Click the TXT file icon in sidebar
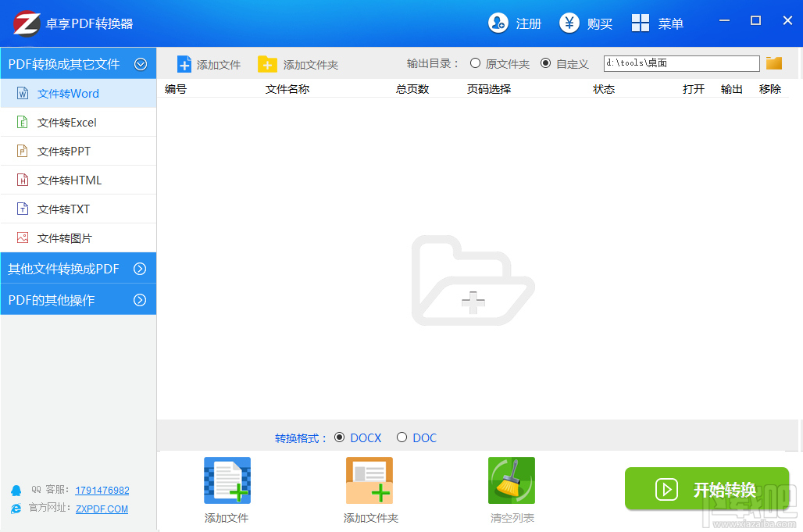Viewport: 803px width, 532px height. (22, 209)
